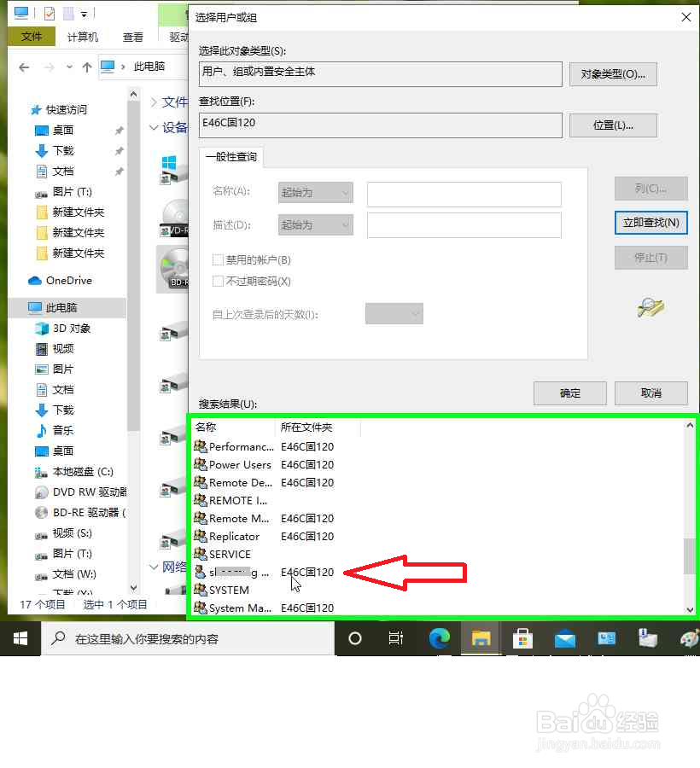Open the Microsoft Store taskbar icon
This screenshot has width=700, height=768.
[x=522, y=637]
